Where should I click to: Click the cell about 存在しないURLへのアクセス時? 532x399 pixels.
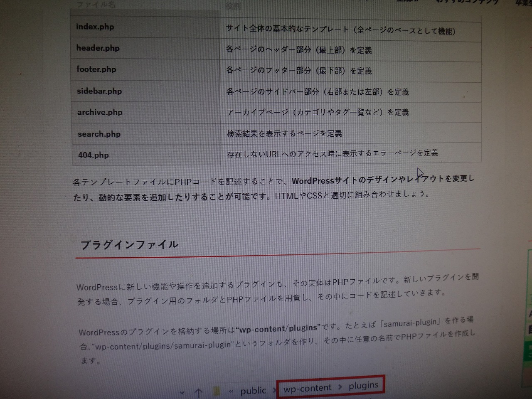[x=351, y=153]
